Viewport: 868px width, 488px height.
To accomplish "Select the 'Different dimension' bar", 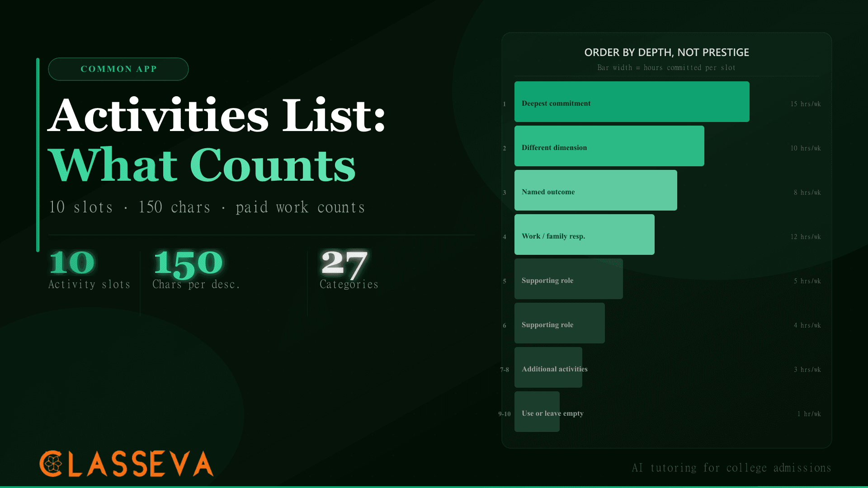I will point(609,146).
